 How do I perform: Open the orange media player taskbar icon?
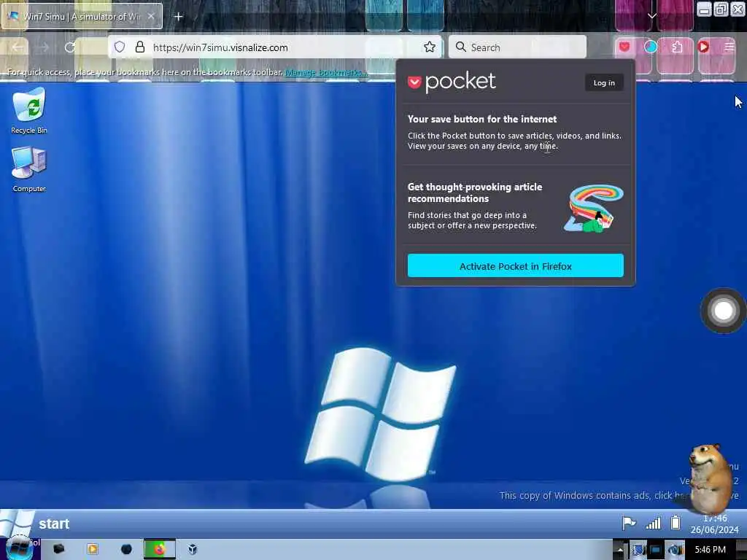93,549
